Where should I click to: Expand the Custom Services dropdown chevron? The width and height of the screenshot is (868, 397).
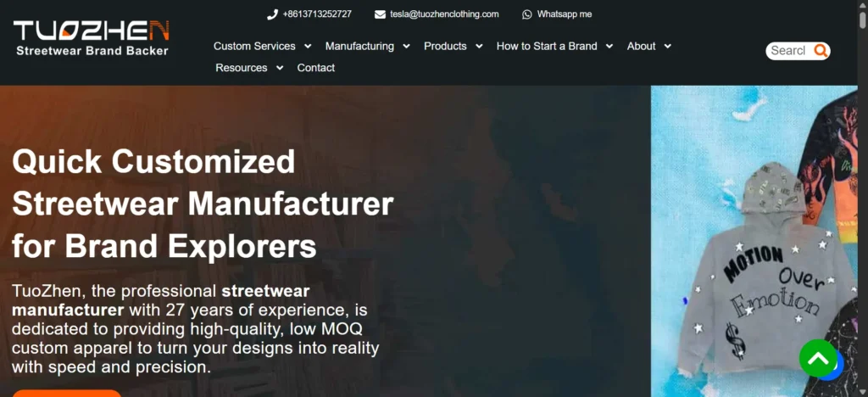pyautogui.click(x=308, y=47)
